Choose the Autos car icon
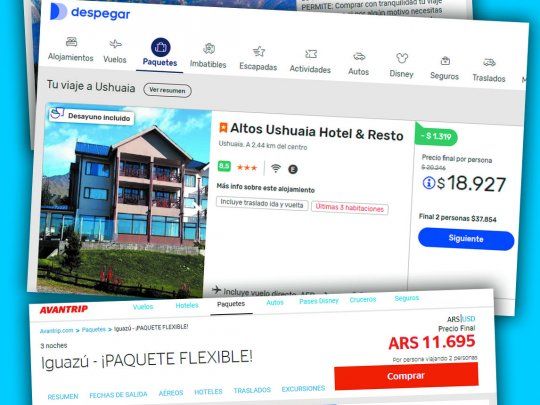This screenshot has height=405, width=540. [x=359, y=56]
